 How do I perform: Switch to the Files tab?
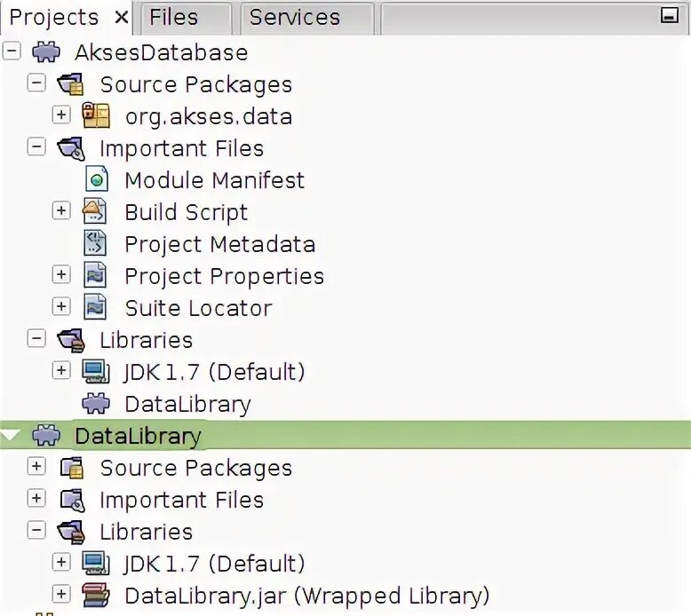pyautogui.click(x=186, y=18)
